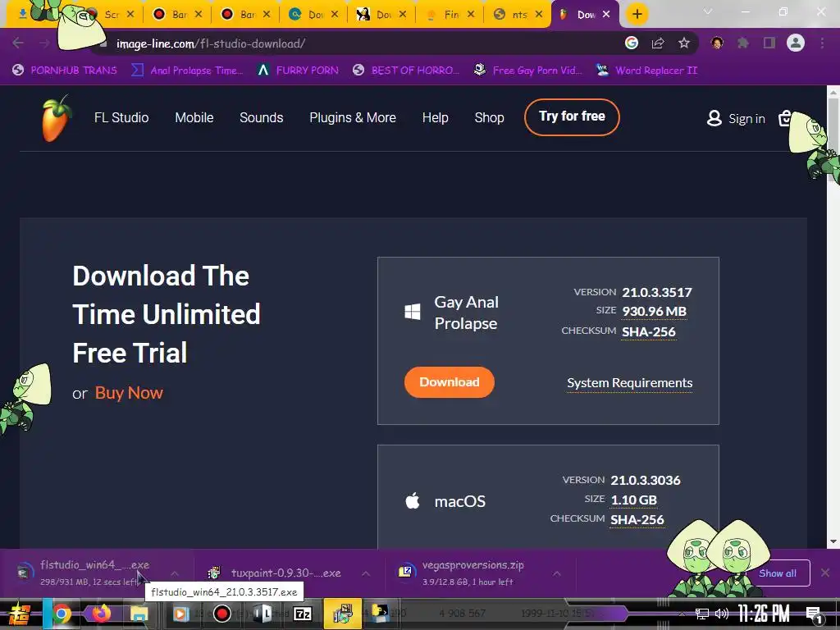Close the active 'Dow' tab
Image resolution: width=840 pixels, height=630 pixels.
(606, 15)
